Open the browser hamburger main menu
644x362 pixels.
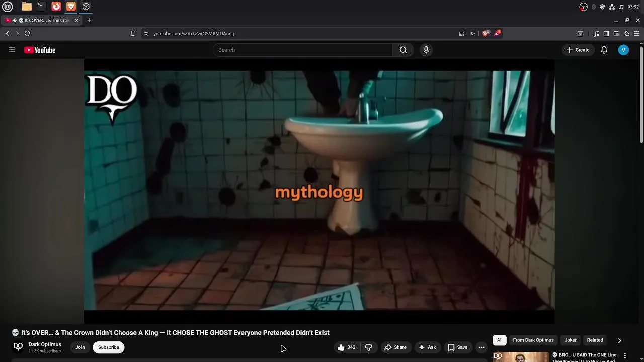click(x=636, y=34)
